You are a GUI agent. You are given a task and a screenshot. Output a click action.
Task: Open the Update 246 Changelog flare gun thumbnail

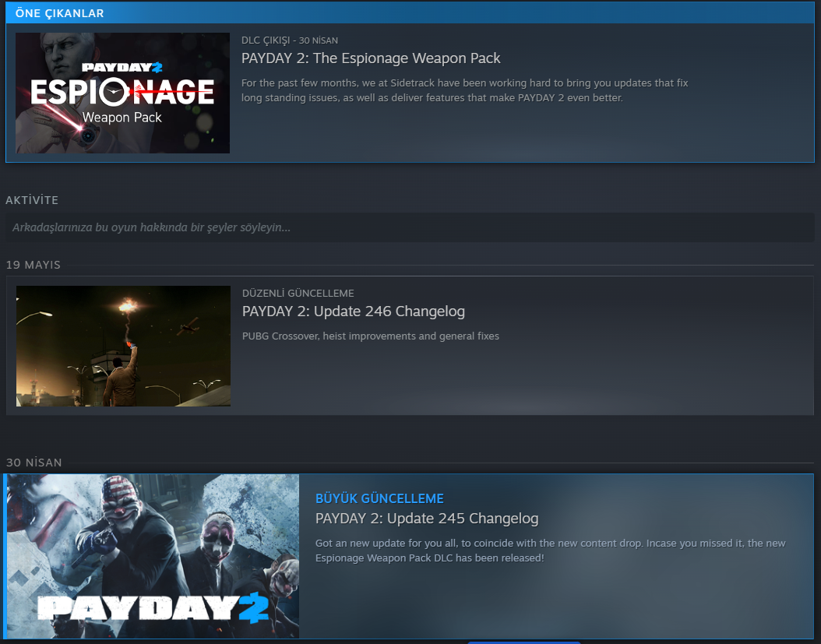[123, 346]
